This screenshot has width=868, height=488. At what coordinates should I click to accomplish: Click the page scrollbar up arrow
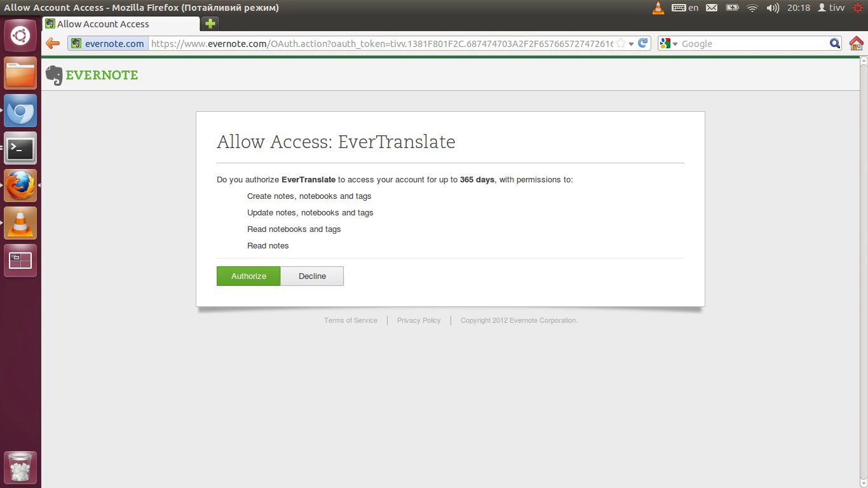pos(864,62)
